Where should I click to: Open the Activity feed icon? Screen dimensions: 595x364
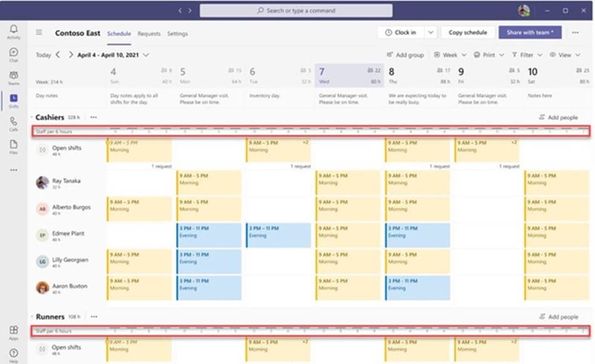(x=13, y=31)
